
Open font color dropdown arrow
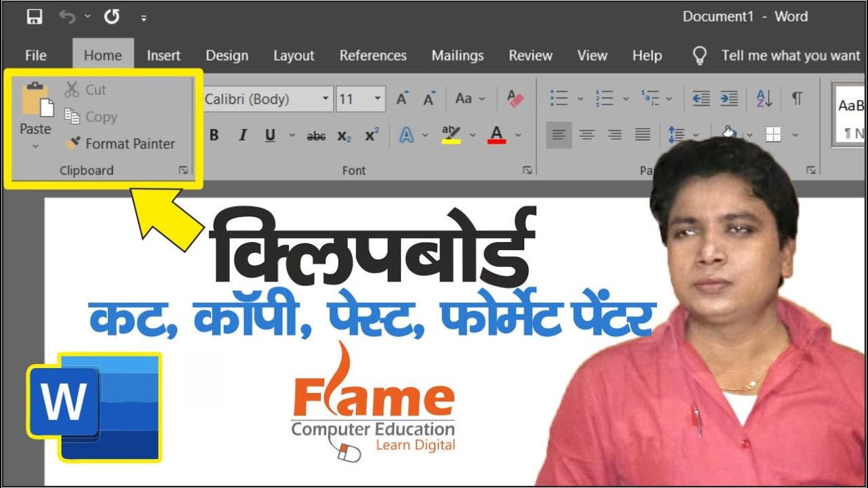pos(518,135)
